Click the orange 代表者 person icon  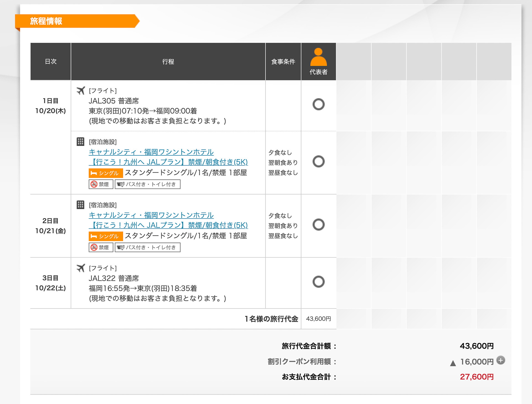pyautogui.click(x=318, y=57)
